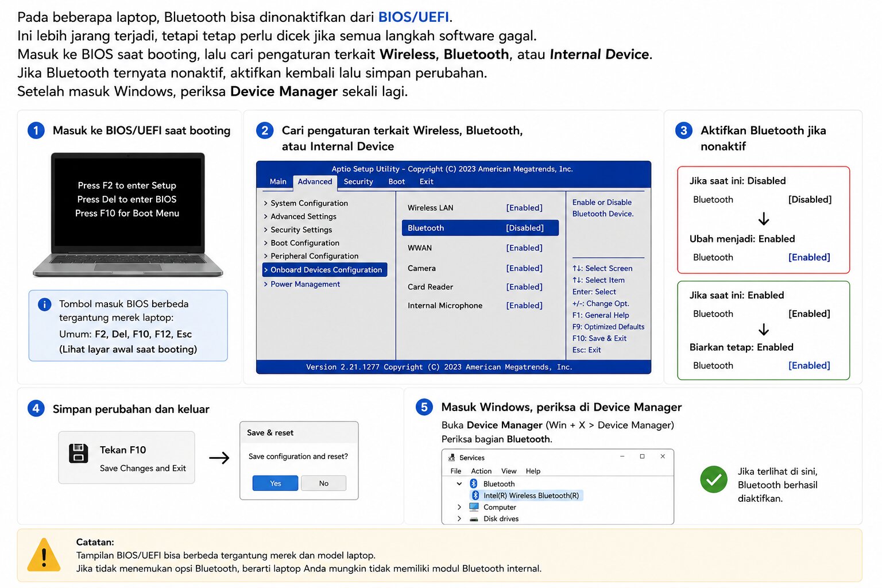The image size is (882, 588).
Task: Click [Disabled] value in red step-3 box
Action: coord(810,200)
